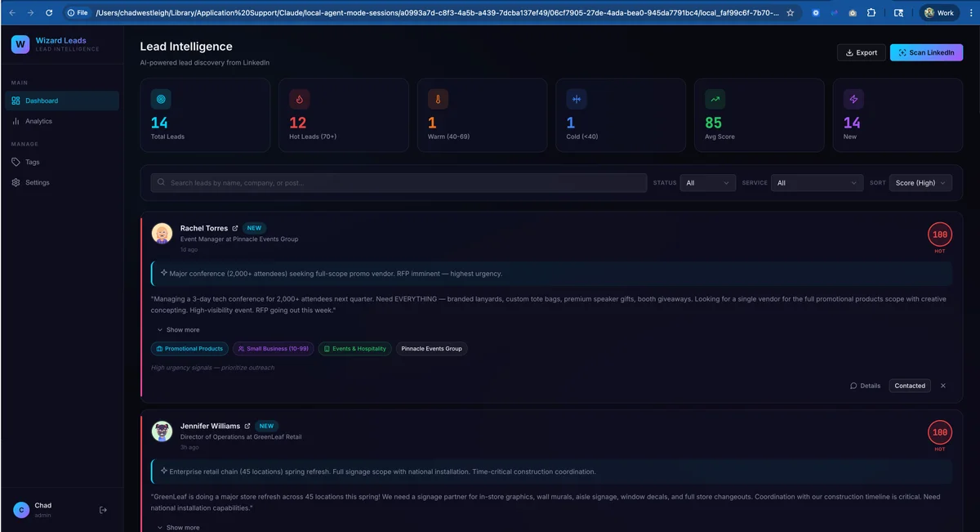The height and width of the screenshot is (532, 980).
Task: Click Jennifer Williams' 100 HOT score badge
Action: point(940,432)
